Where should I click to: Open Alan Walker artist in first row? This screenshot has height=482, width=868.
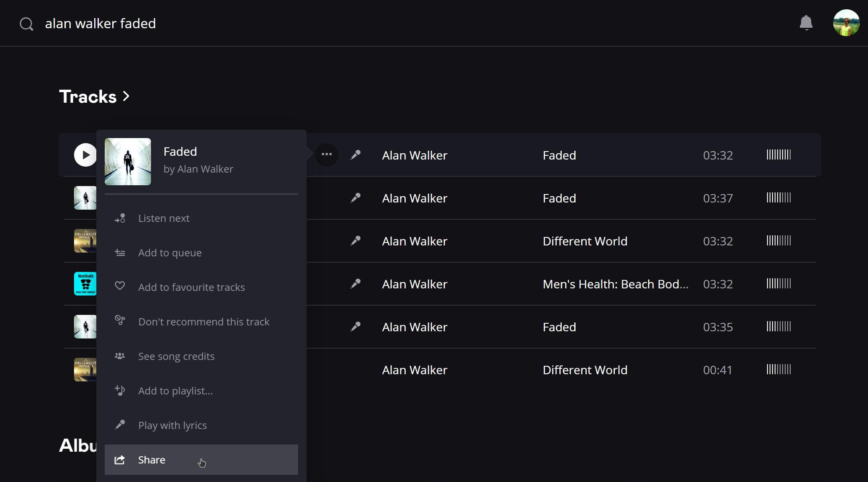click(x=415, y=155)
